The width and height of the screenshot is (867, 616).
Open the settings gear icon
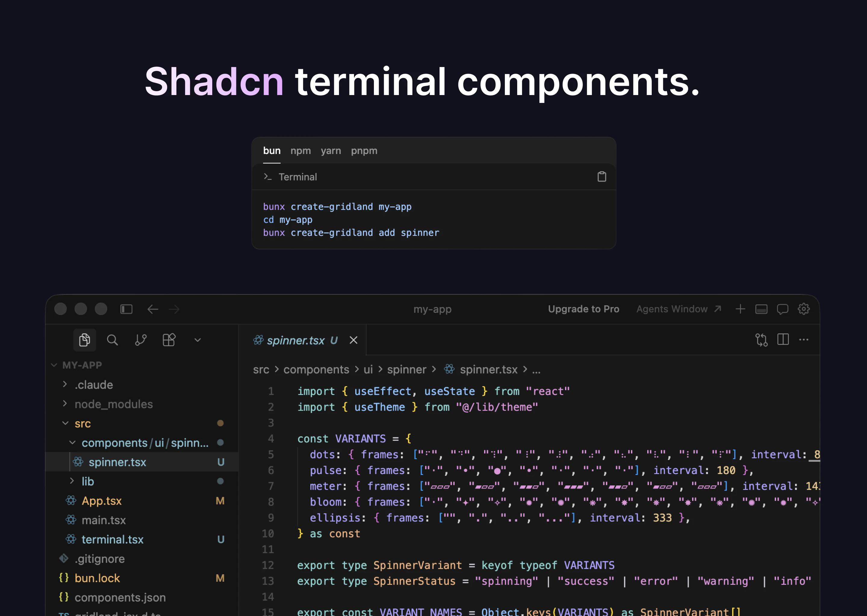click(x=803, y=309)
